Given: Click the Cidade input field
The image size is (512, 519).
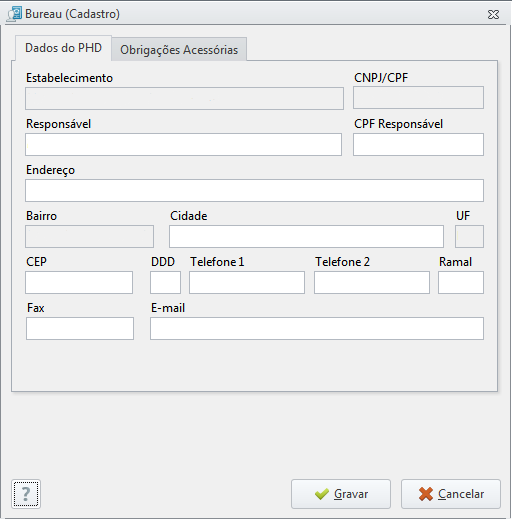Looking at the screenshot, I should coord(306,236).
